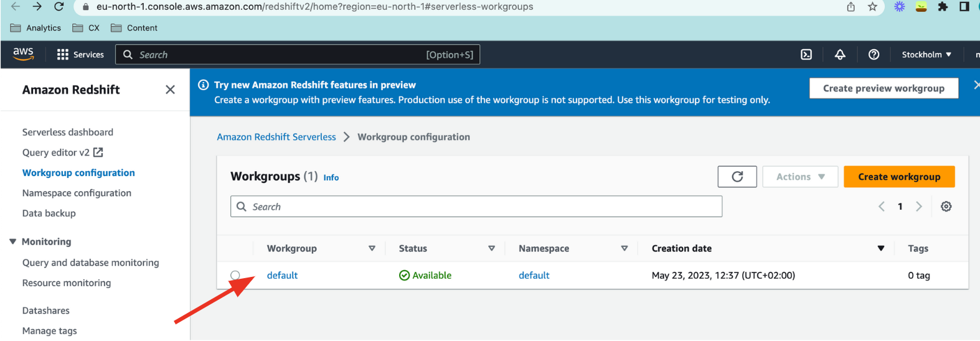The height and width of the screenshot is (341, 980).
Task: Select the default workgroup radio button
Action: tap(235, 275)
